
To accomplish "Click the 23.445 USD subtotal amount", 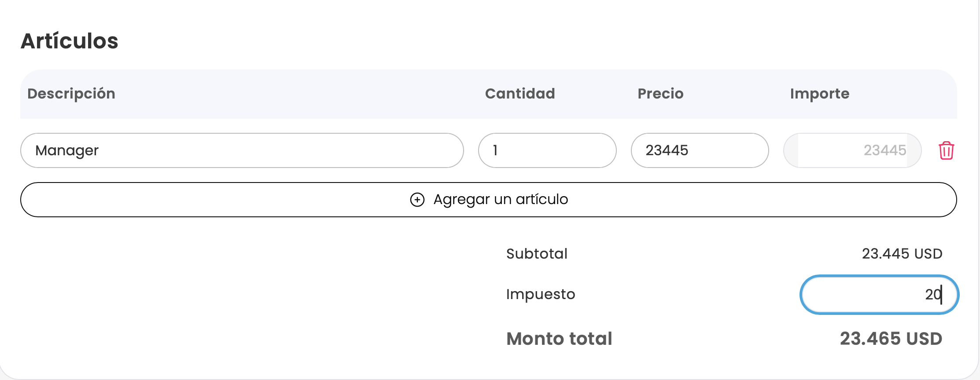I will click(902, 254).
